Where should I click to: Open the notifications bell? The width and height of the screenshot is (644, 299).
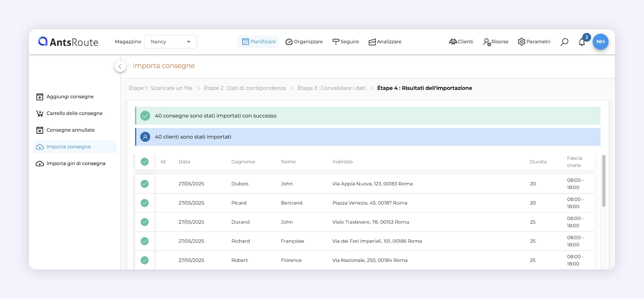(x=582, y=42)
